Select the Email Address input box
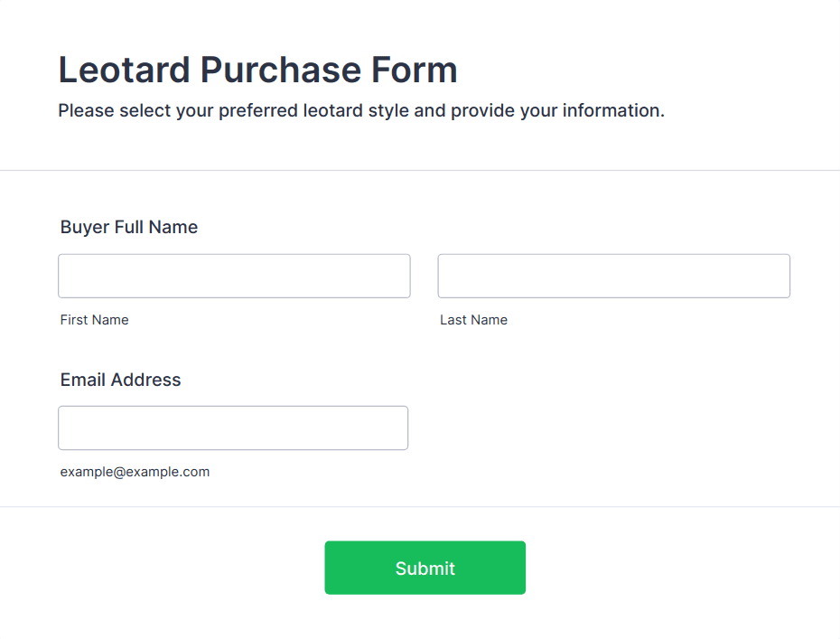 point(233,428)
